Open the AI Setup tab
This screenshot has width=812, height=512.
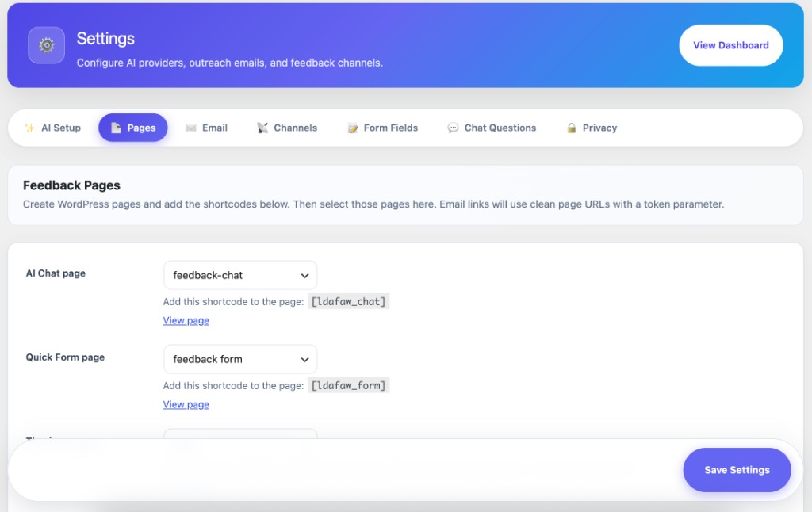(53, 128)
